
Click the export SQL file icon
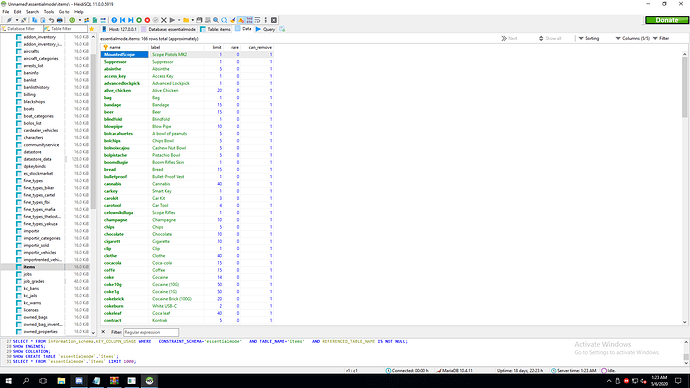tap(95, 20)
